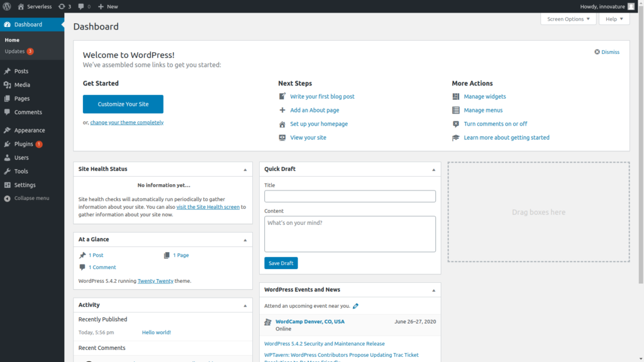Open the comments bubble in admin bar
644x362 pixels.
pyautogui.click(x=81, y=6)
